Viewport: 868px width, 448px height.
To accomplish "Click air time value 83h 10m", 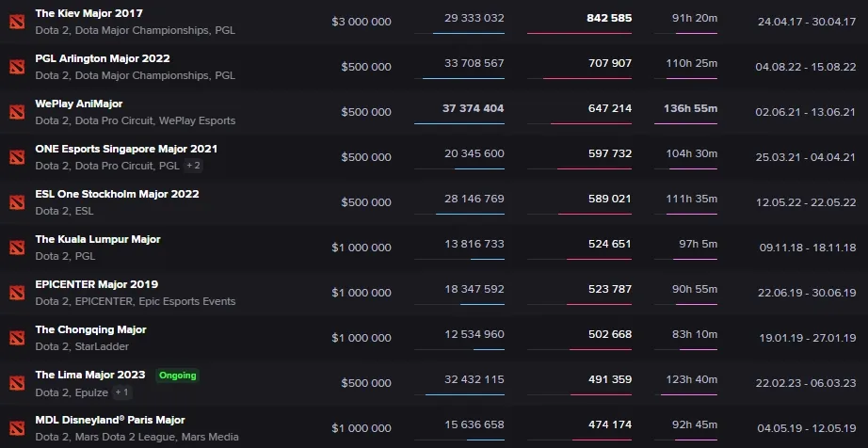I will click(695, 334).
